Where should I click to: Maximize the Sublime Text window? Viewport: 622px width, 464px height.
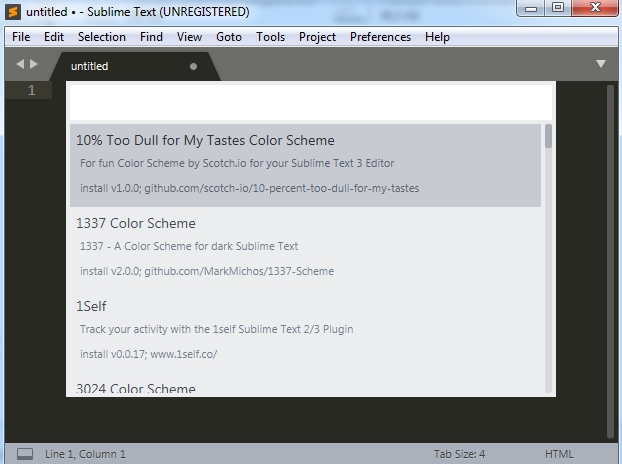pos(558,8)
